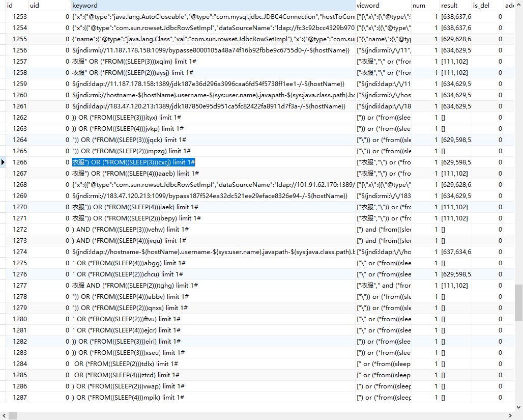Click the num column header
This screenshot has height=420, width=523.
[x=425, y=5]
